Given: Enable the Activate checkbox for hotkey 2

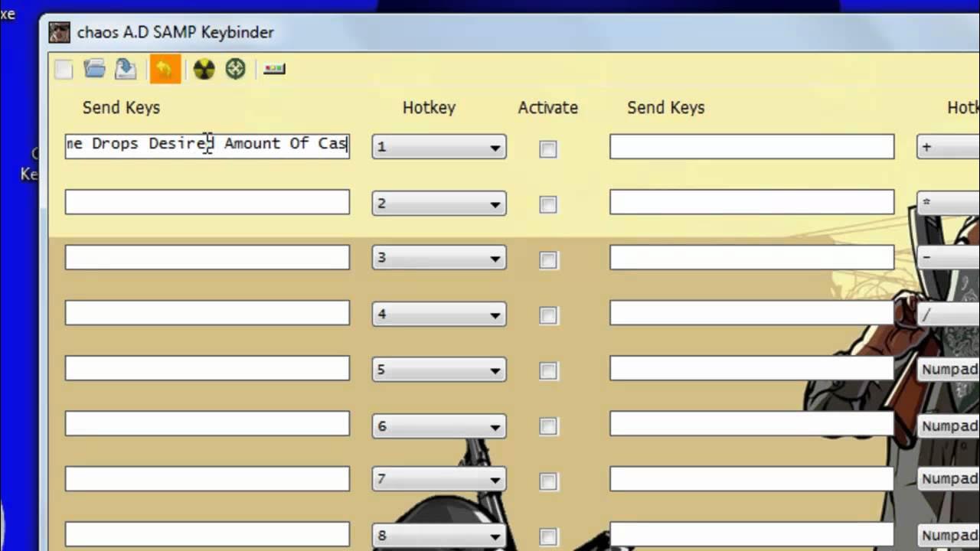Looking at the screenshot, I should pyautogui.click(x=548, y=204).
